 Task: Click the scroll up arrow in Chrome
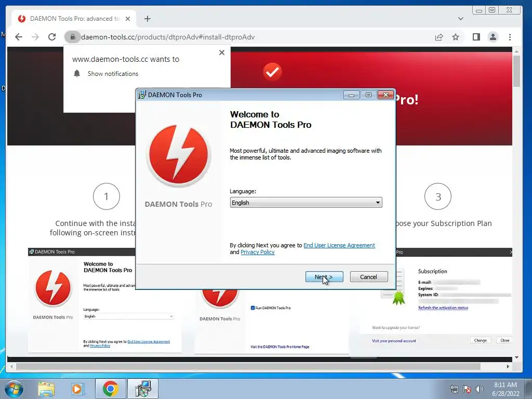[x=516, y=51]
